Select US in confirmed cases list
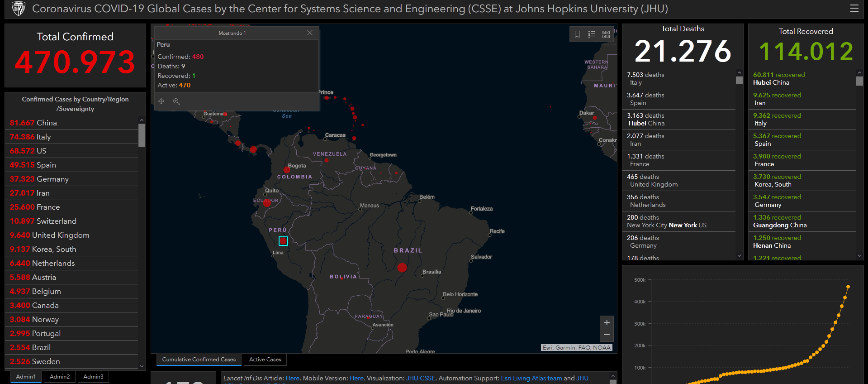The height and width of the screenshot is (384, 868). click(x=72, y=151)
